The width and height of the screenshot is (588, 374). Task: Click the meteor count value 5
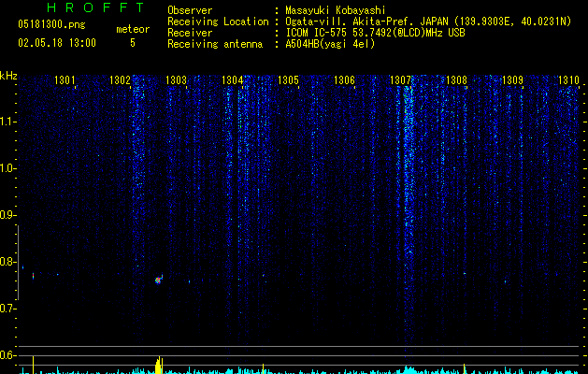(x=133, y=43)
